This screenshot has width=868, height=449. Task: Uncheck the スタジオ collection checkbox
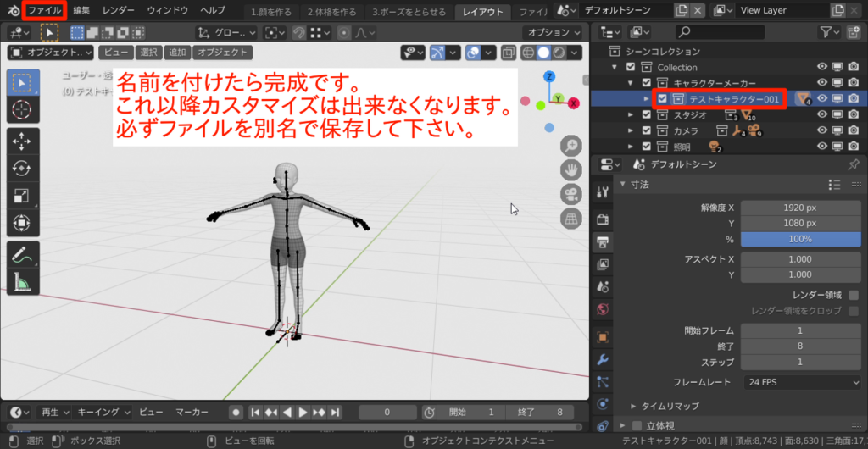646,115
